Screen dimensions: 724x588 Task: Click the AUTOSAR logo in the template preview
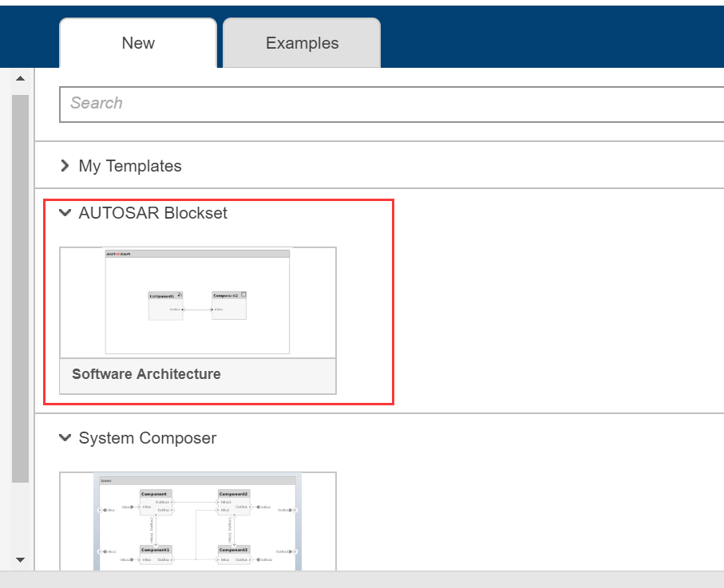117,254
